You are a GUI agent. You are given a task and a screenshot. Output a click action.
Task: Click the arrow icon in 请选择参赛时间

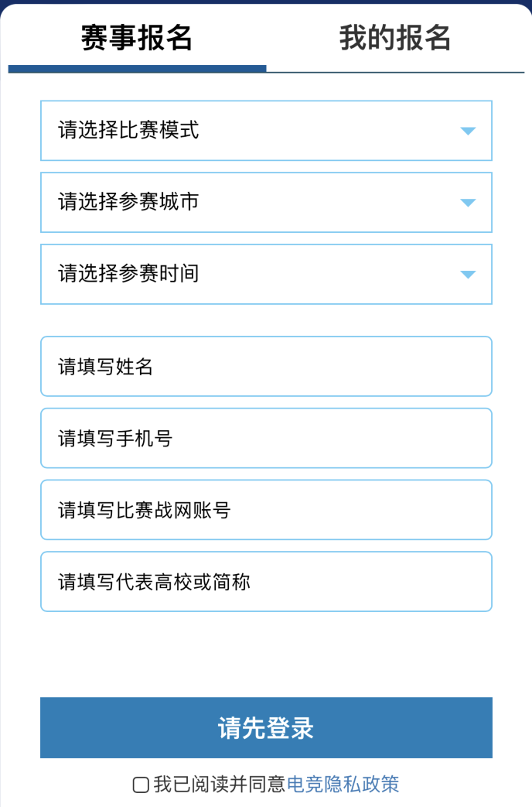(468, 275)
